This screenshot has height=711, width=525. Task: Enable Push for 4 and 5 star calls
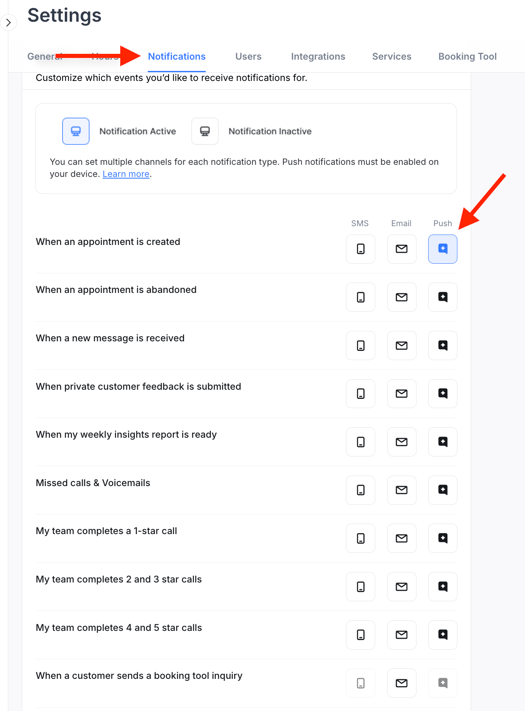tap(443, 635)
